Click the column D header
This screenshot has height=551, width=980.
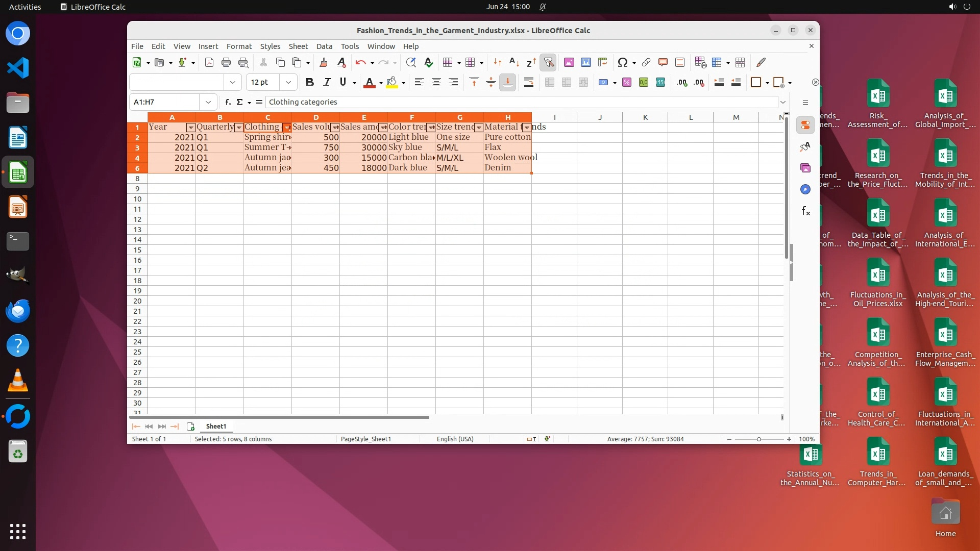[315, 117]
